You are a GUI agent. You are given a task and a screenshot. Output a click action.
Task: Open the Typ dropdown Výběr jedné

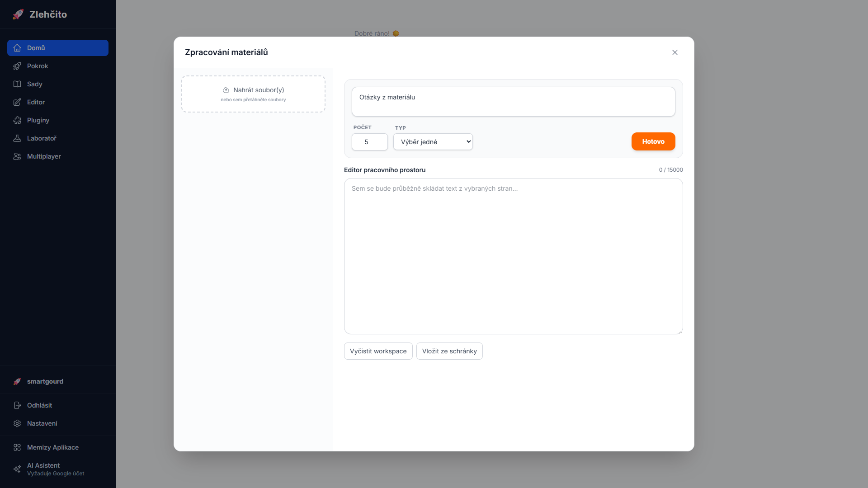[433, 142]
